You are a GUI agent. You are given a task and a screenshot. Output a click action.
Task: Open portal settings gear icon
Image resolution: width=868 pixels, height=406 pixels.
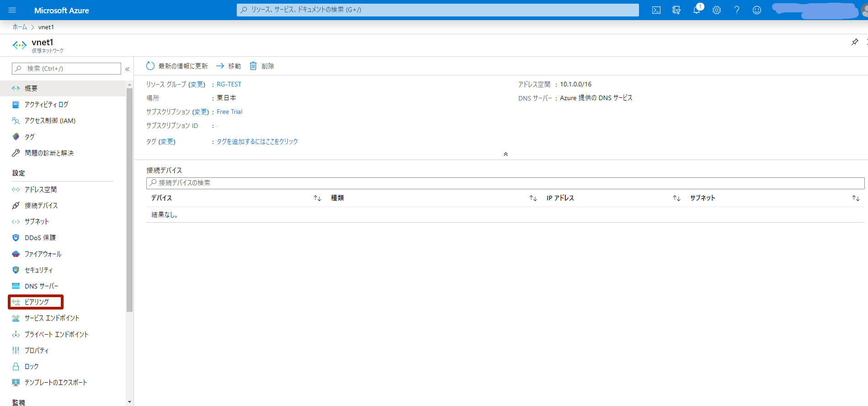(x=716, y=10)
